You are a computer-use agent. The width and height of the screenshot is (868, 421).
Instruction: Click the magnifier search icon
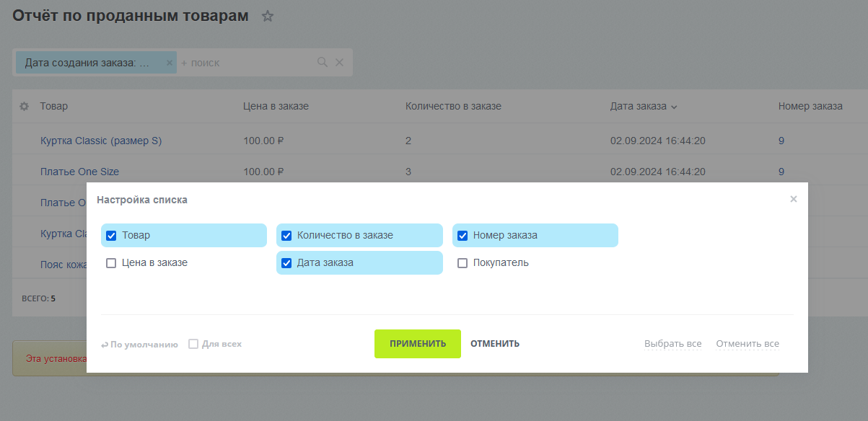tap(323, 63)
